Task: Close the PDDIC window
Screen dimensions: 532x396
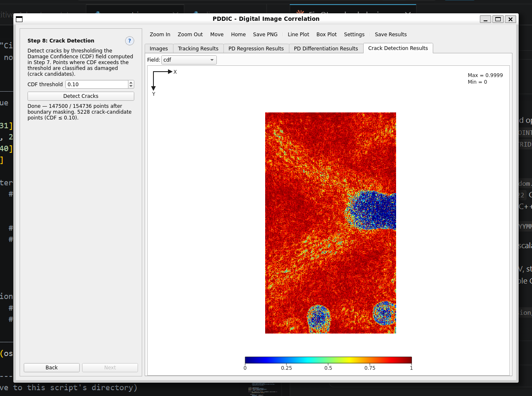Action: (510, 19)
